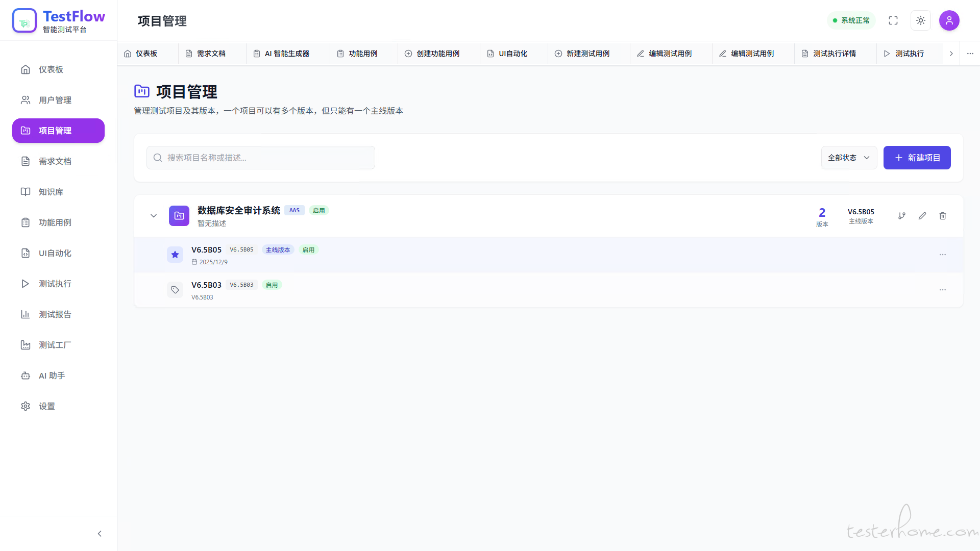Click the 新建项目 button

coord(917,158)
